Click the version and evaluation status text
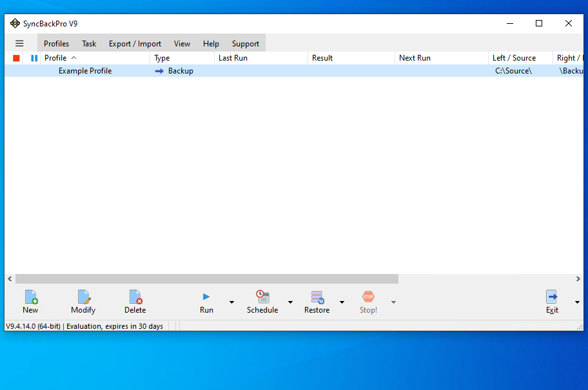 (x=84, y=326)
